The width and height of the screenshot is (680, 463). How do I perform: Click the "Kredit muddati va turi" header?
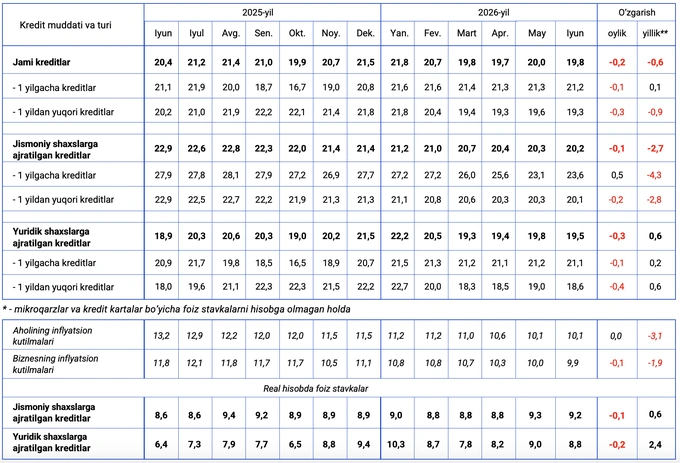(x=65, y=25)
